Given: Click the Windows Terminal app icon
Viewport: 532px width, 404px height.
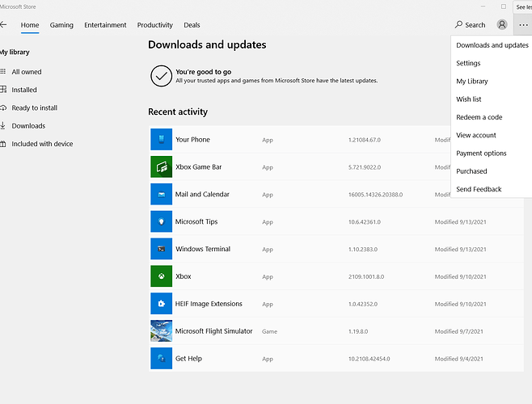Looking at the screenshot, I should pos(161,249).
